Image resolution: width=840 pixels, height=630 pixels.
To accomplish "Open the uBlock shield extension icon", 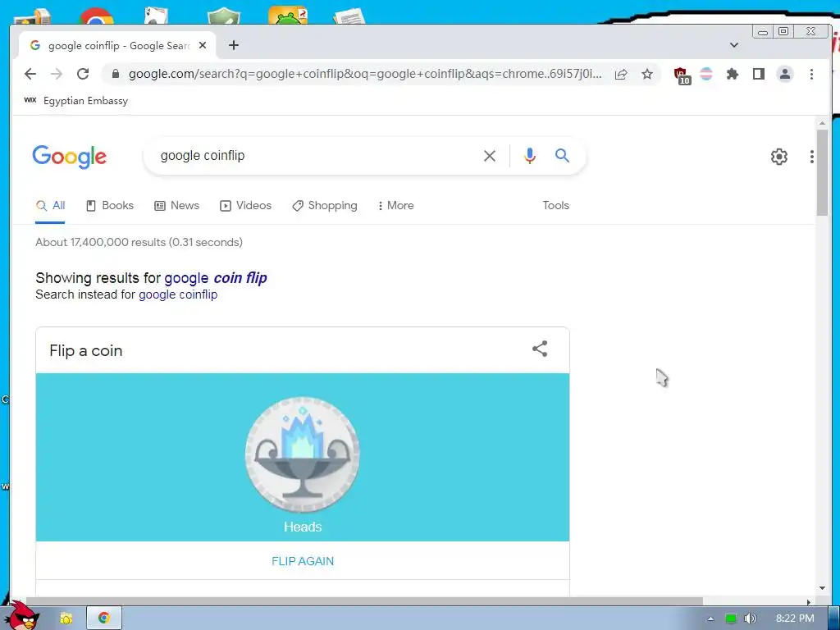I will tap(681, 75).
